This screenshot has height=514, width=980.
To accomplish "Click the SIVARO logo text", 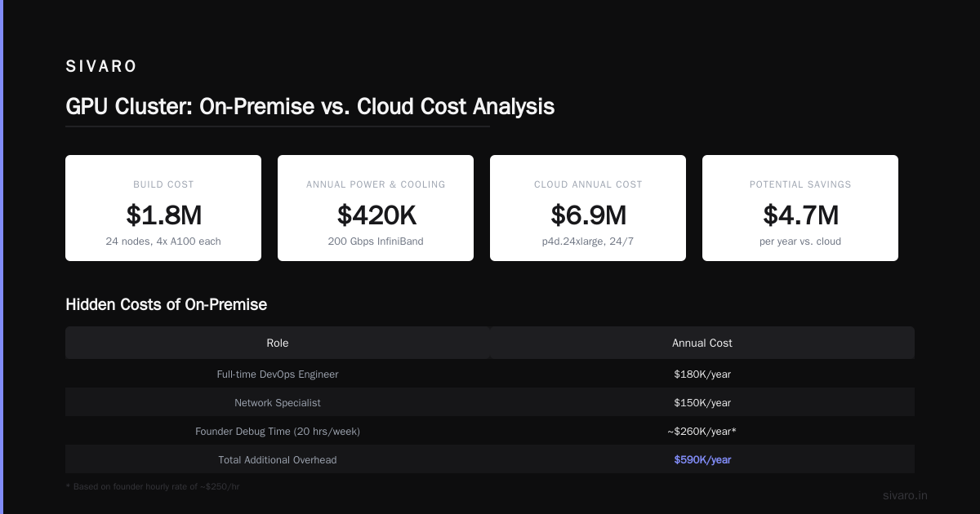I will 101,67.
